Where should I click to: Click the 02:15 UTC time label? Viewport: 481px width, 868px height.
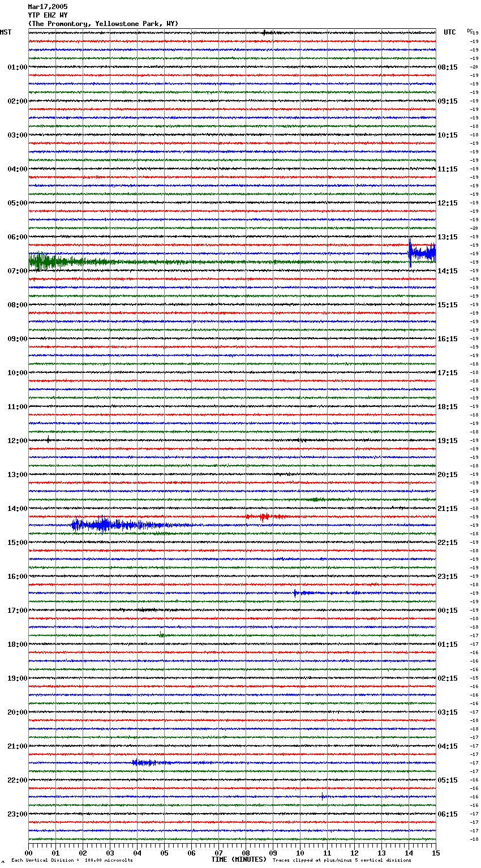(x=448, y=678)
